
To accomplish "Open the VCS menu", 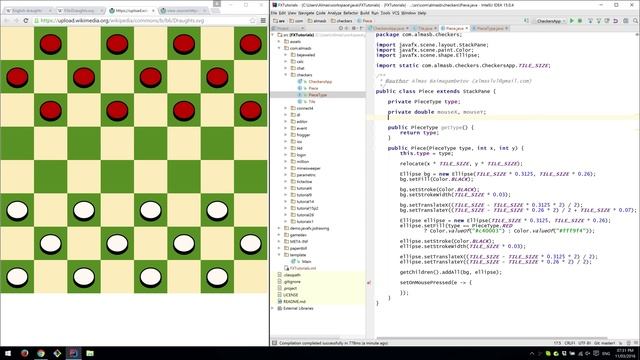I will pyautogui.click(x=395, y=13).
